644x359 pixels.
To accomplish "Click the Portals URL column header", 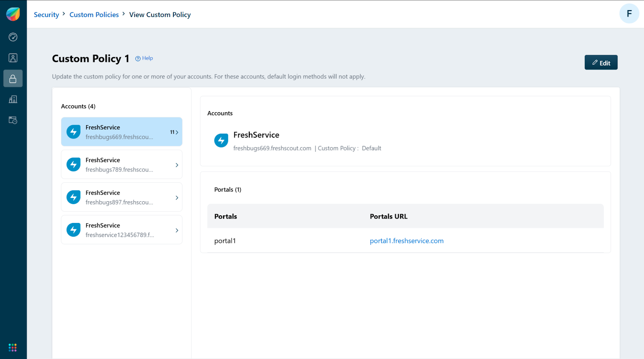I will 388,216.
